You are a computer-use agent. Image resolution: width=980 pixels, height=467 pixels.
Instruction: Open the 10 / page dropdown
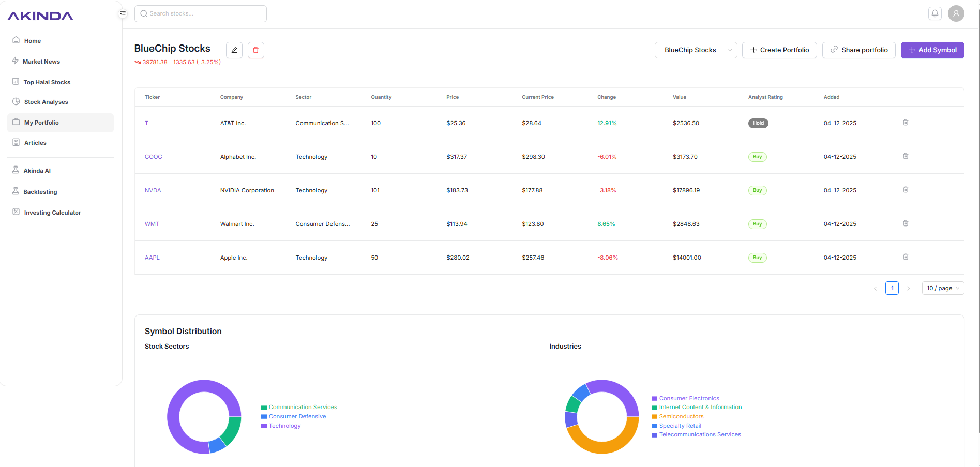942,288
